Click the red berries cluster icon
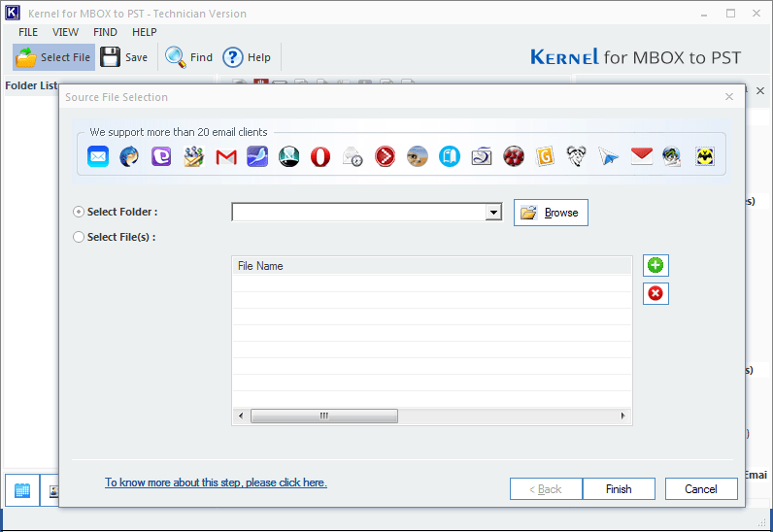This screenshot has width=773, height=532. pyautogui.click(x=514, y=157)
